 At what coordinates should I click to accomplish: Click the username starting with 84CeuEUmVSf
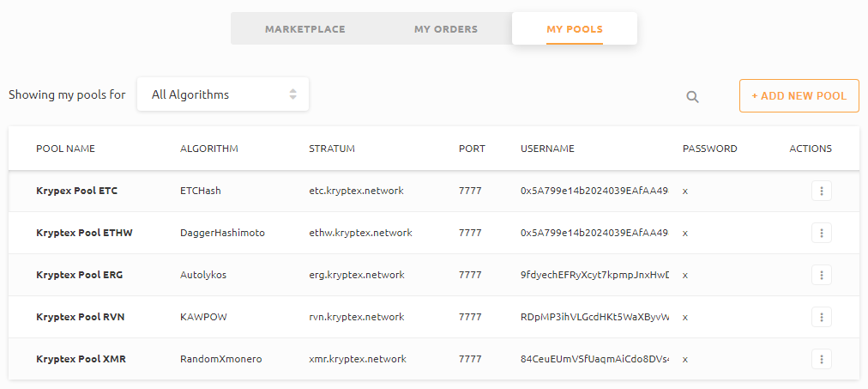coord(595,359)
